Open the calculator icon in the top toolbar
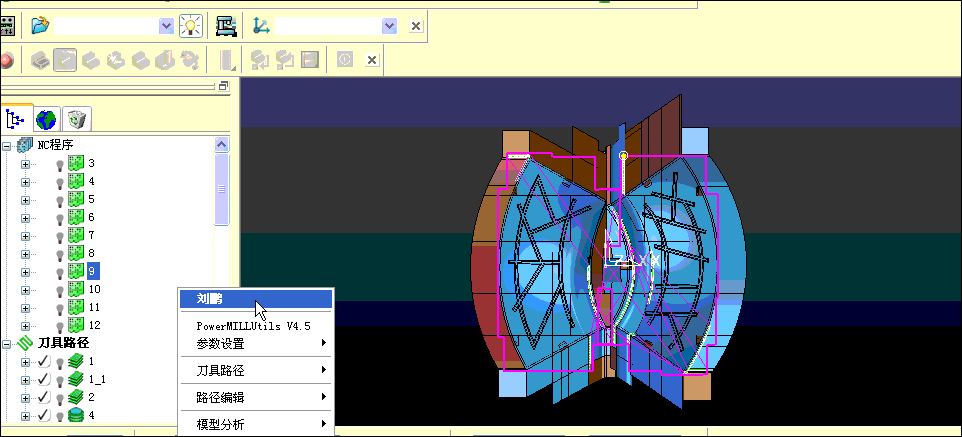The width and height of the screenshot is (962, 437). (7, 26)
